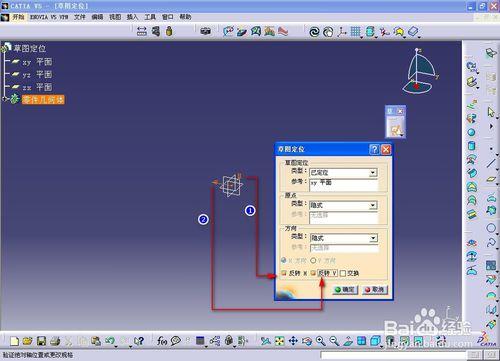Click the camera capture icon in top toolbar
Screen dimensions: 500x361
[x=205, y=31]
